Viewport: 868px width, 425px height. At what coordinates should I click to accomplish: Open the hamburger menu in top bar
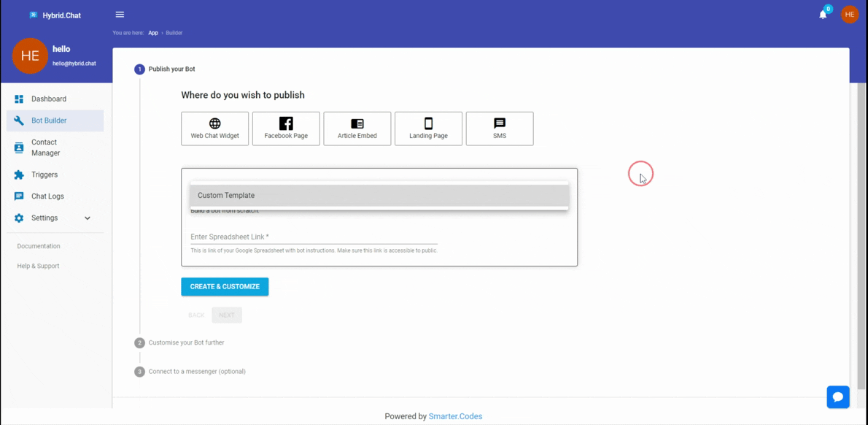(x=120, y=15)
